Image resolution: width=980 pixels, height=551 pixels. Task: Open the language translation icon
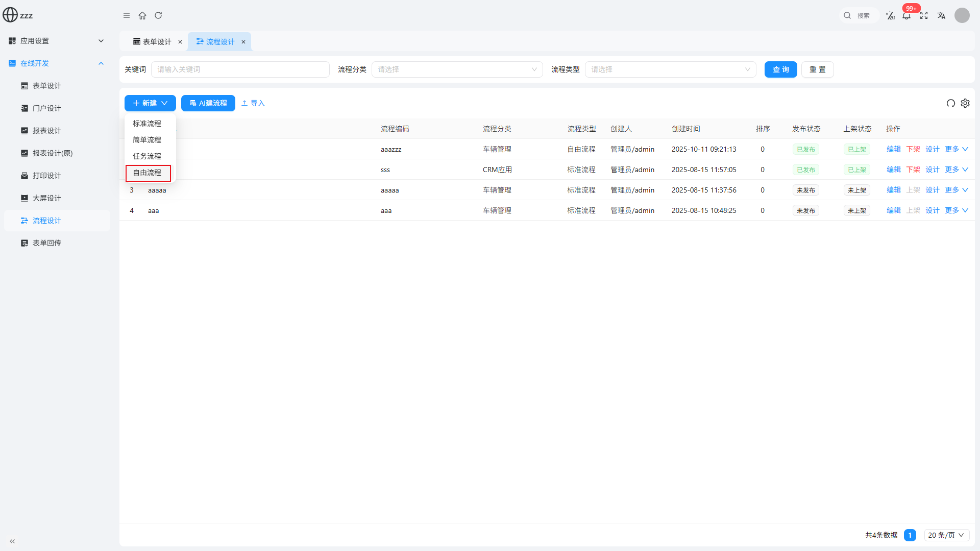click(941, 16)
